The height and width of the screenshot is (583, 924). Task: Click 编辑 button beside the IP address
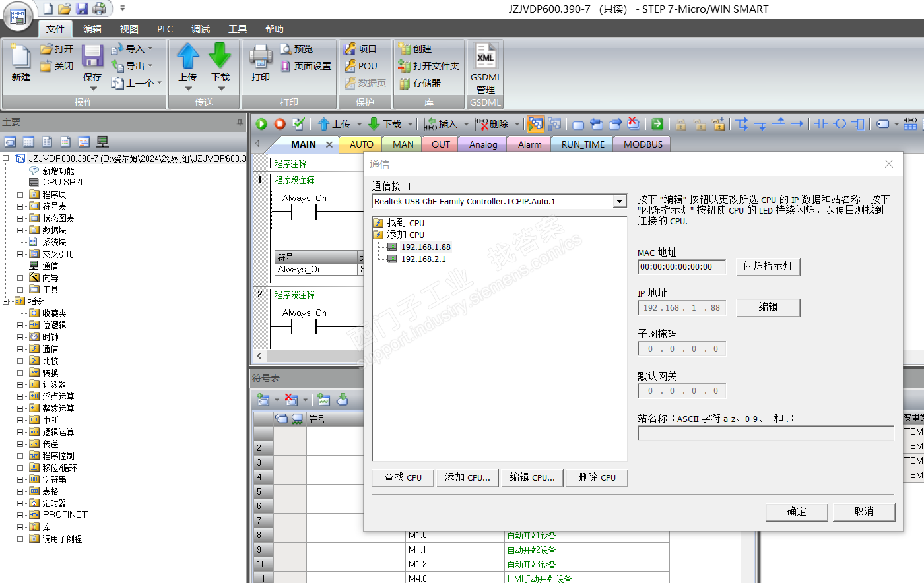click(x=768, y=307)
